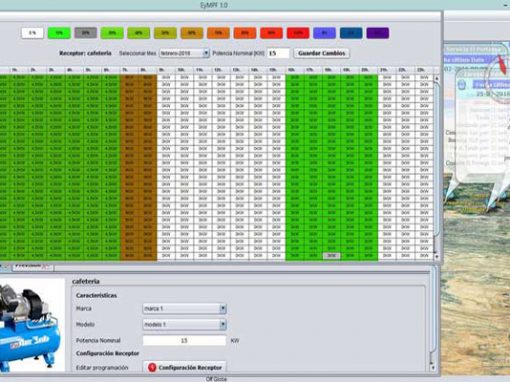Choose the dark purple color swatch
Viewport: 510px width, 382px height.
[378, 33]
